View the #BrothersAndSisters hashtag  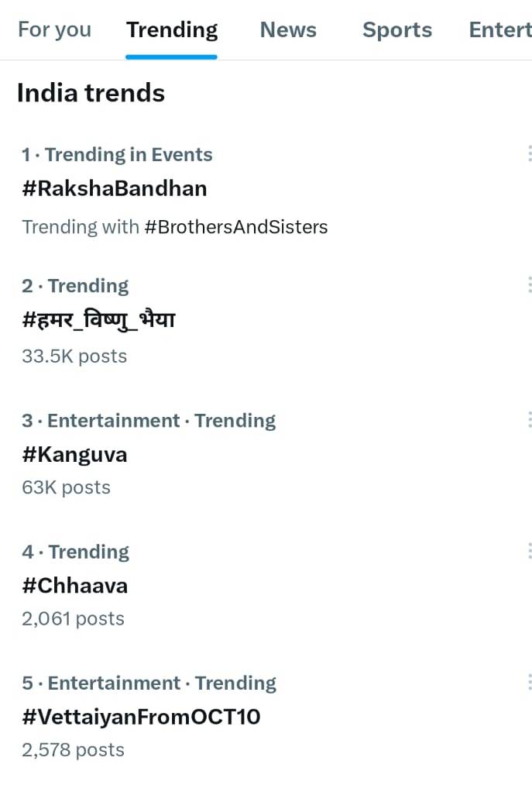pyautogui.click(x=236, y=226)
